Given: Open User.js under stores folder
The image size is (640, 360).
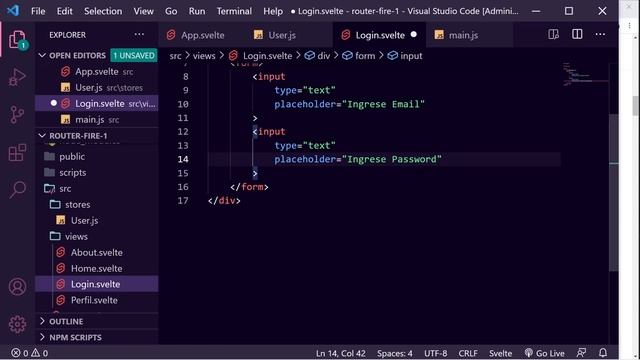Looking at the screenshot, I should pyautogui.click(x=97, y=220).
